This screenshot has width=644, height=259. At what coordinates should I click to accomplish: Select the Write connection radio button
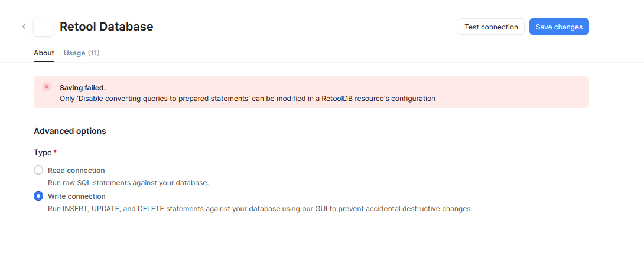(x=38, y=196)
